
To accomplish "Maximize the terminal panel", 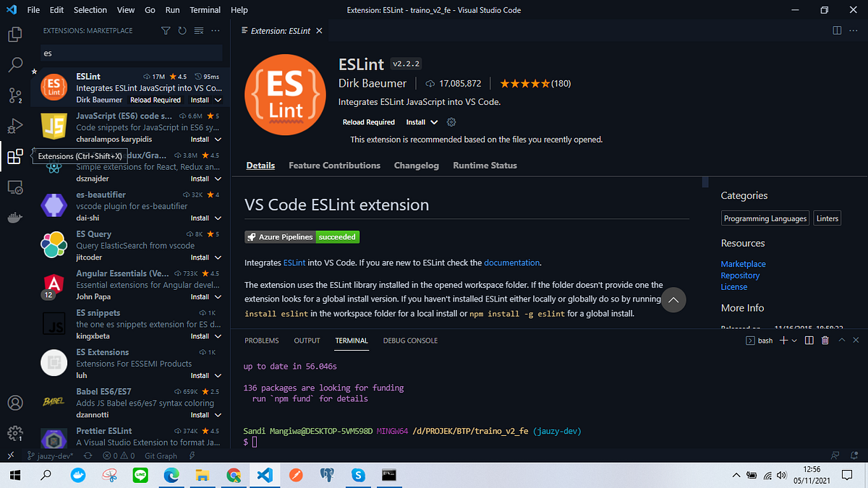I will pyautogui.click(x=841, y=340).
